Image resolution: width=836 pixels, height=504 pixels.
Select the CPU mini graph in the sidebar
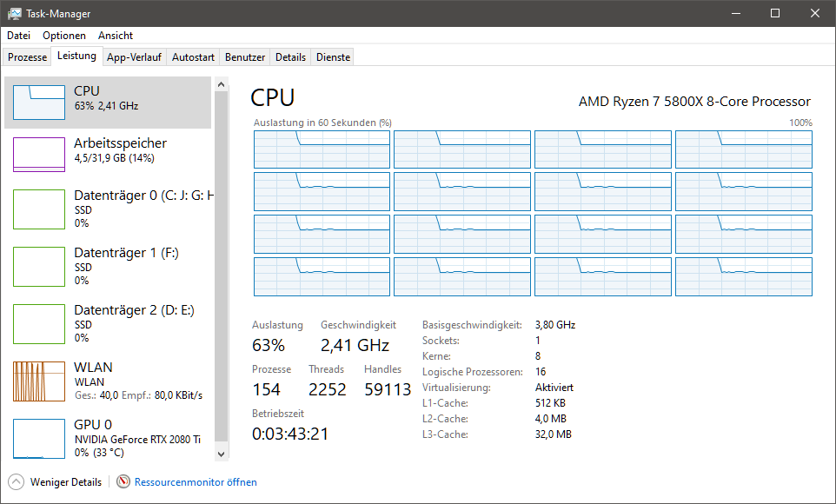39,103
